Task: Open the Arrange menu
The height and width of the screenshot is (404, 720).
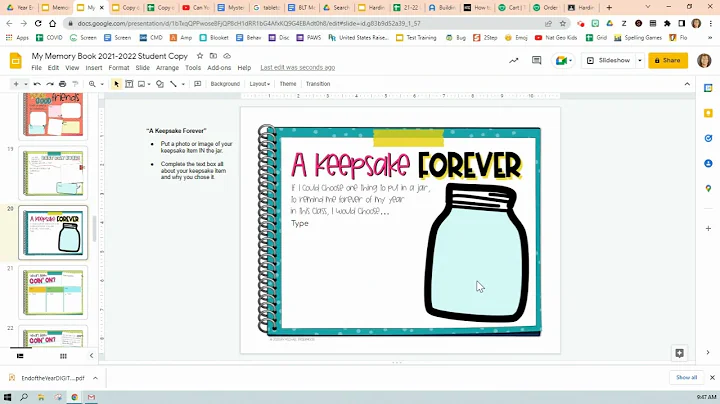Action: 167,67
